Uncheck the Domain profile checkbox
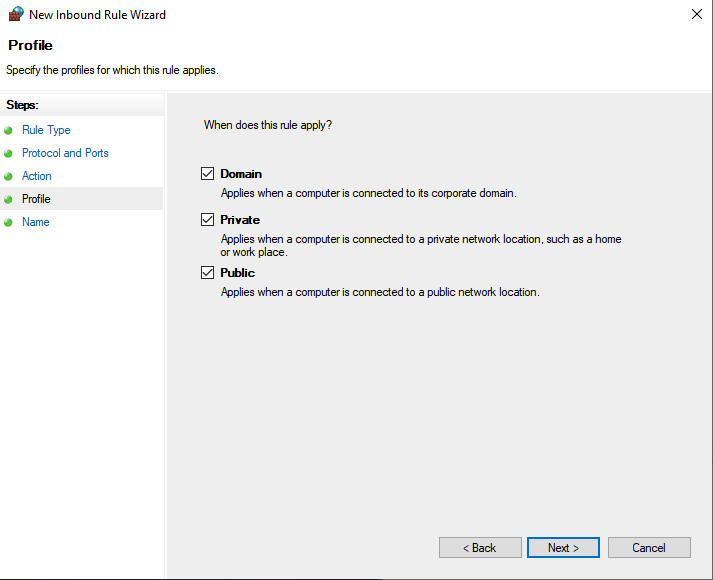 (x=208, y=174)
